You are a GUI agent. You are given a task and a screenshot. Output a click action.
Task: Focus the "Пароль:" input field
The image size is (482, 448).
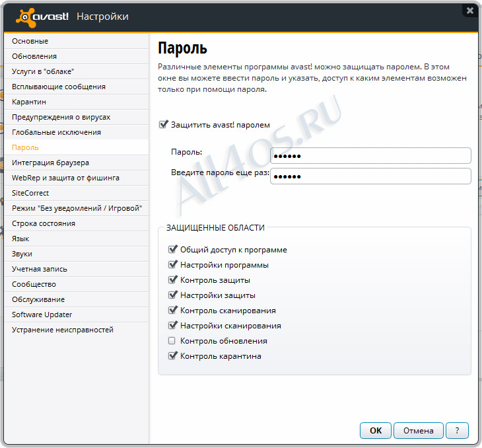click(370, 156)
